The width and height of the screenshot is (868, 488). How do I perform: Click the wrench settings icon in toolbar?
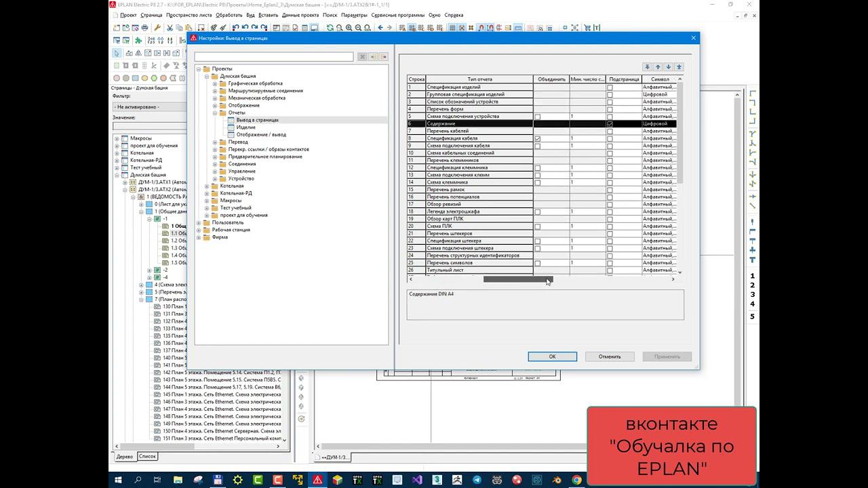pyautogui.click(x=157, y=28)
